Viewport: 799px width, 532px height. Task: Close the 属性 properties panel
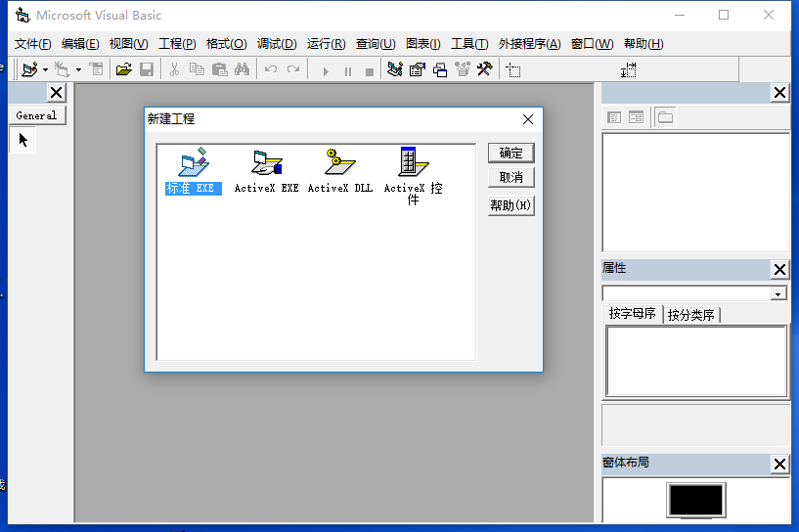point(779,270)
